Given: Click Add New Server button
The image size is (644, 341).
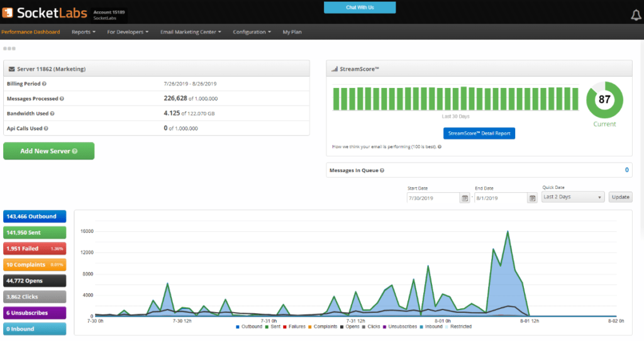Looking at the screenshot, I should point(49,151).
